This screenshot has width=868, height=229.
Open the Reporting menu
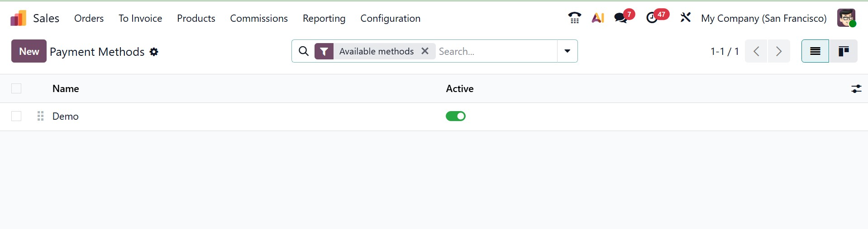pyautogui.click(x=324, y=19)
